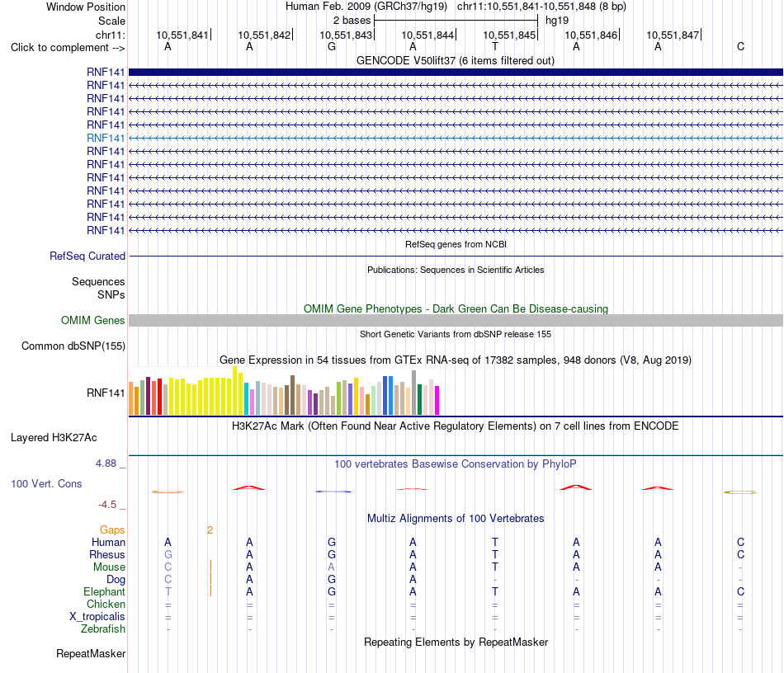Click the Window Position label
The height and width of the screenshot is (673, 784).
tap(86, 7)
